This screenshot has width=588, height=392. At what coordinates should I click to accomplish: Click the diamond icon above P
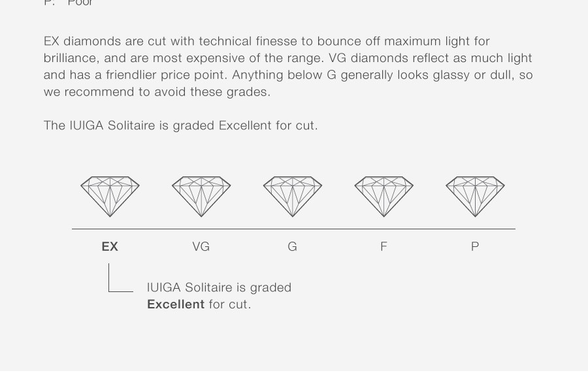(475, 197)
